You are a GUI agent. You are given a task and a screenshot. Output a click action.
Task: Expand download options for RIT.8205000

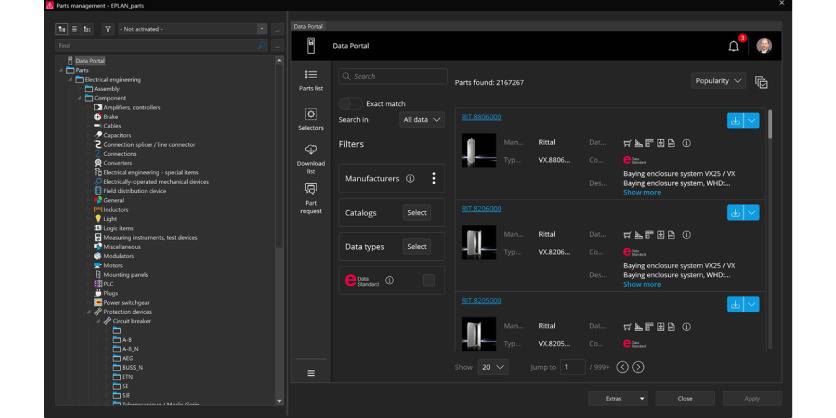click(752, 304)
